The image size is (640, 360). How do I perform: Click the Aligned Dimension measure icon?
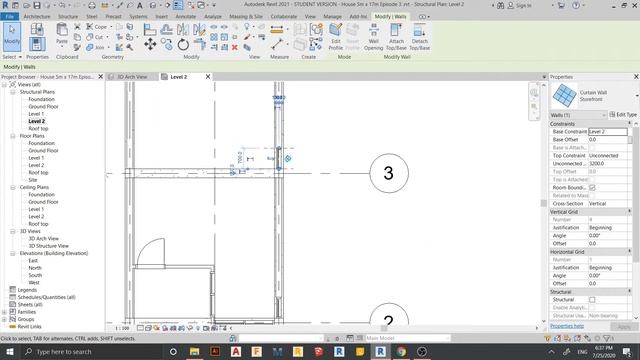(x=276, y=29)
